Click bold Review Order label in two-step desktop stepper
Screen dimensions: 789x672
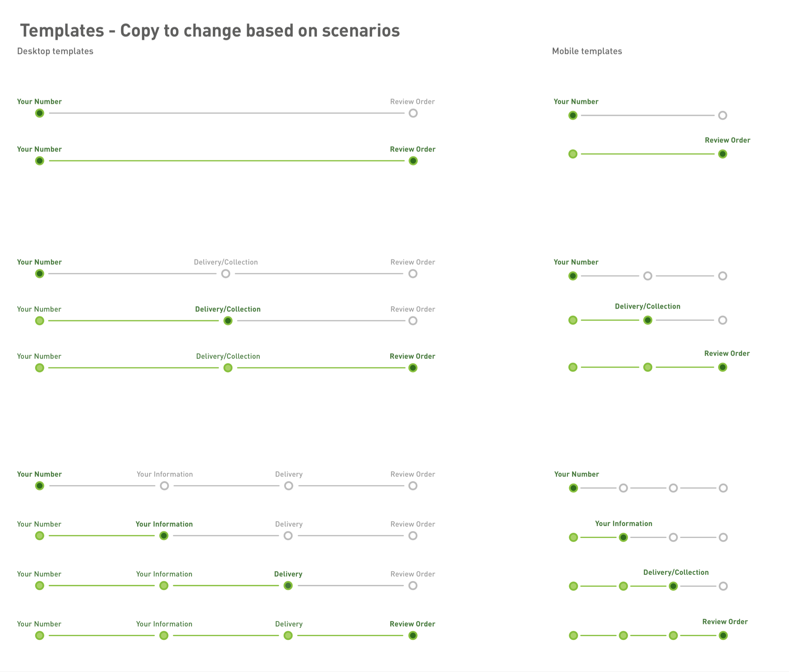413,149
